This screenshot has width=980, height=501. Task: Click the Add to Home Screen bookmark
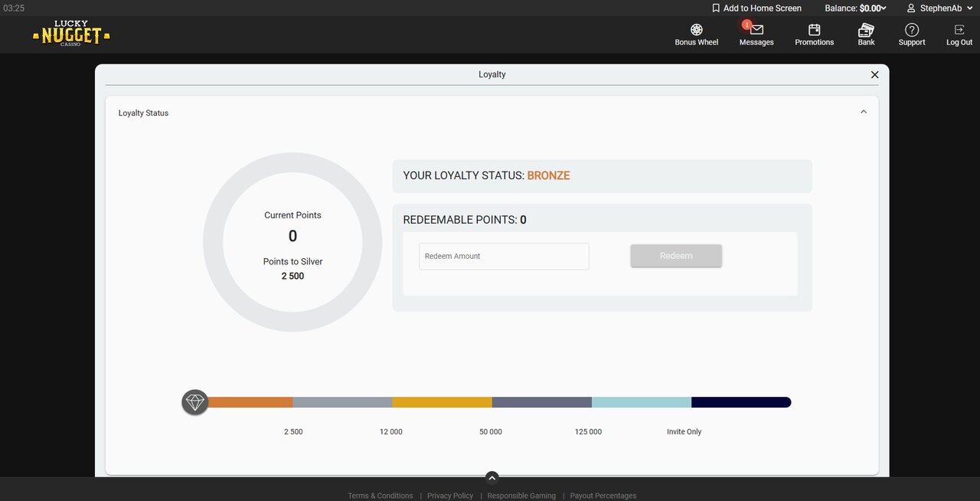[x=756, y=8]
